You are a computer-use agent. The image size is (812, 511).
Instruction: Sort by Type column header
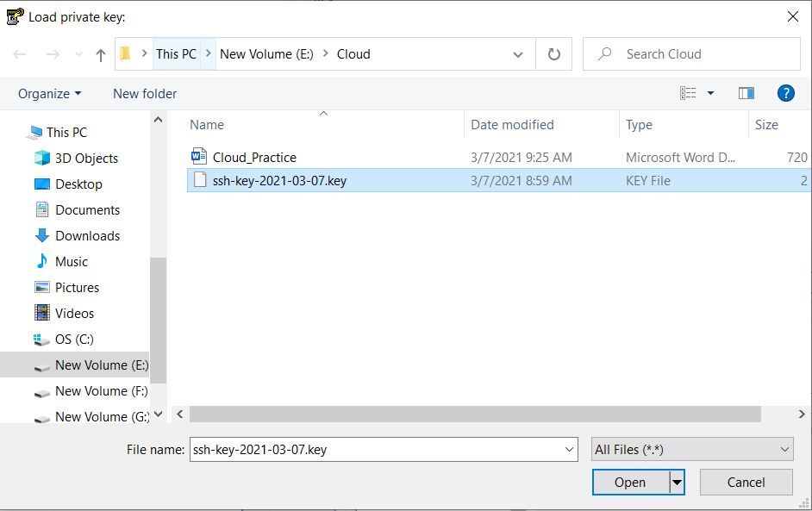(x=639, y=125)
